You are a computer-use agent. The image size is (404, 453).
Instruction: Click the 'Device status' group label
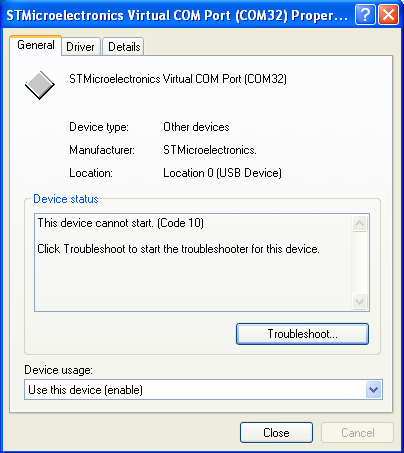click(66, 199)
